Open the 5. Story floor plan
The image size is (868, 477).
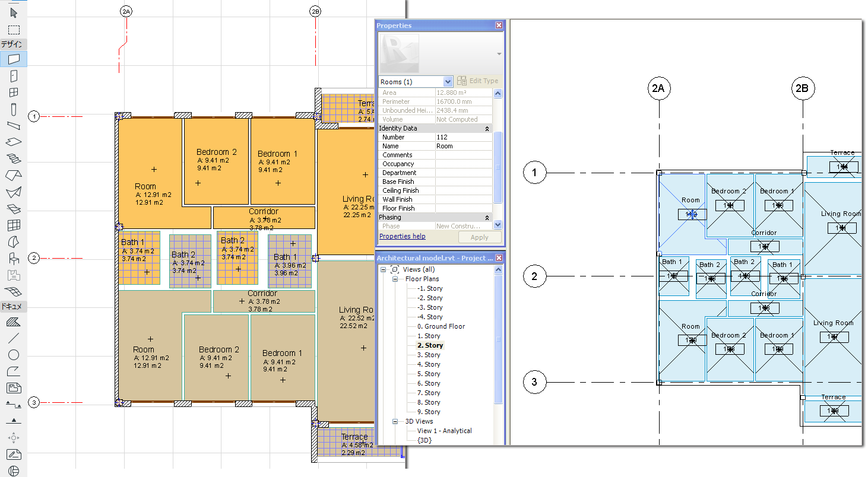point(429,374)
